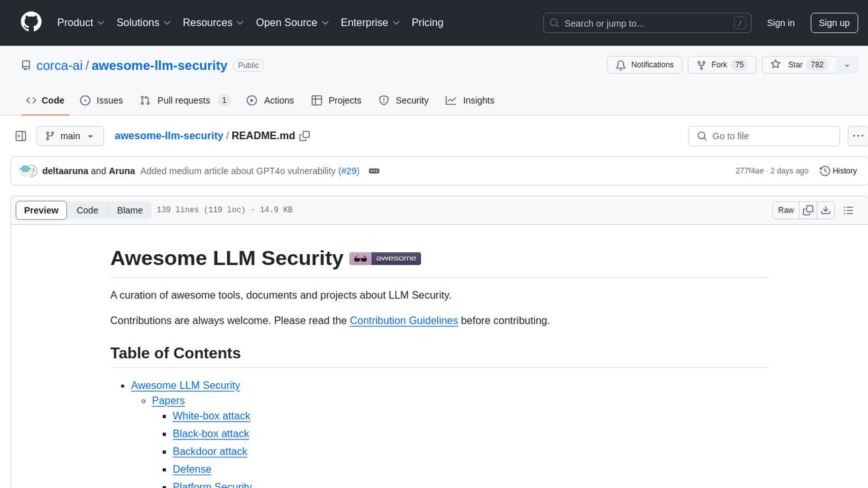Expand the commit message details
This screenshot has width=868, height=488.
click(x=374, y=171)
